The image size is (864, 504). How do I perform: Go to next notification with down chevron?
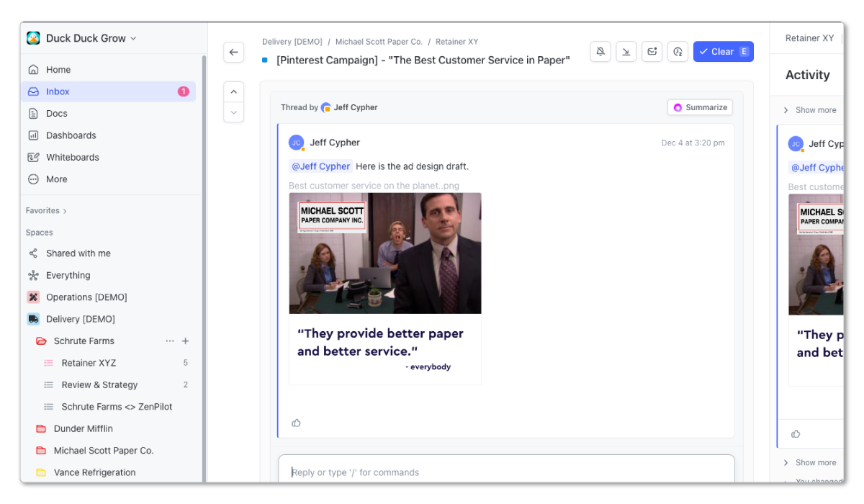pos(234,112)
